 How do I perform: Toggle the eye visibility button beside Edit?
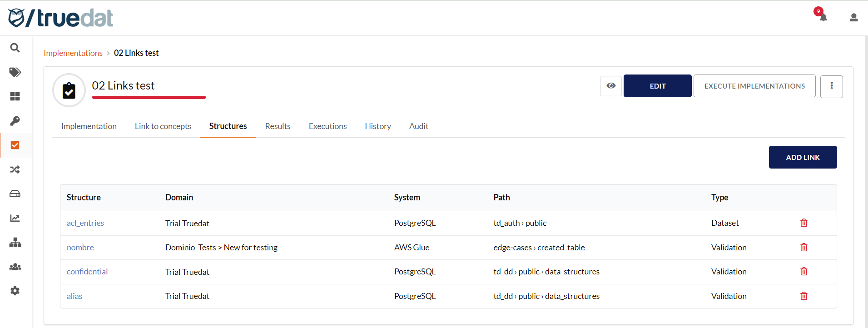[610, 86]
